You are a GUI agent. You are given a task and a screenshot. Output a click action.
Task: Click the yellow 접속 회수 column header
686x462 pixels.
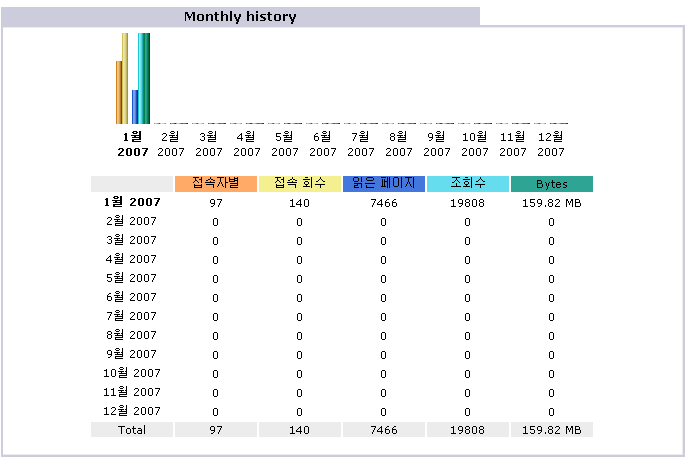tap(299, 183)
